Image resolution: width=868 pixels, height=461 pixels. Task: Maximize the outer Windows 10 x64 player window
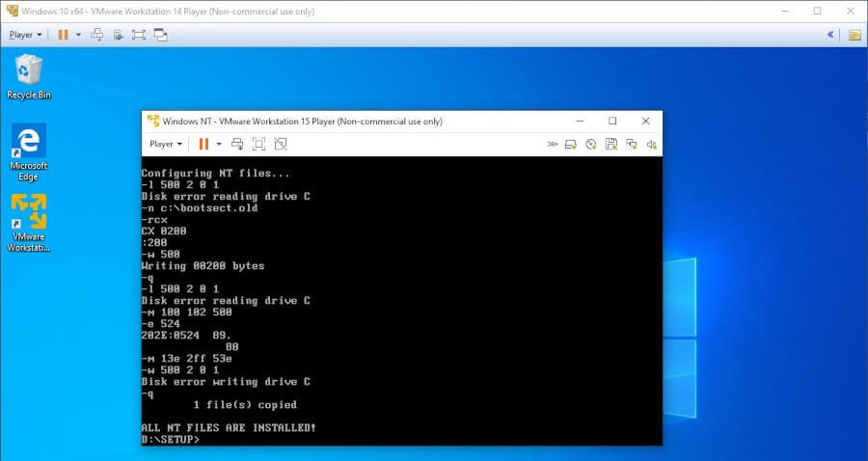[818, 11]
